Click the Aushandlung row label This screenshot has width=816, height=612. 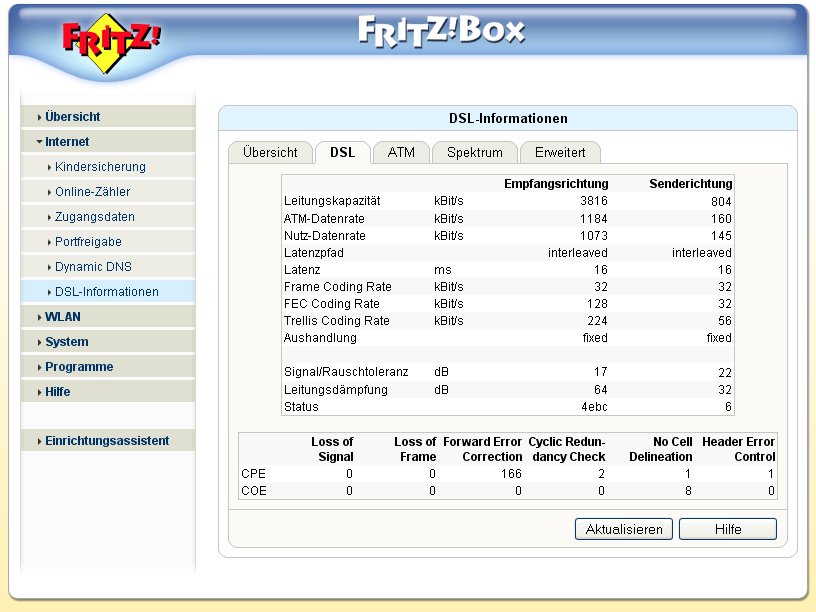pos(320,338)
